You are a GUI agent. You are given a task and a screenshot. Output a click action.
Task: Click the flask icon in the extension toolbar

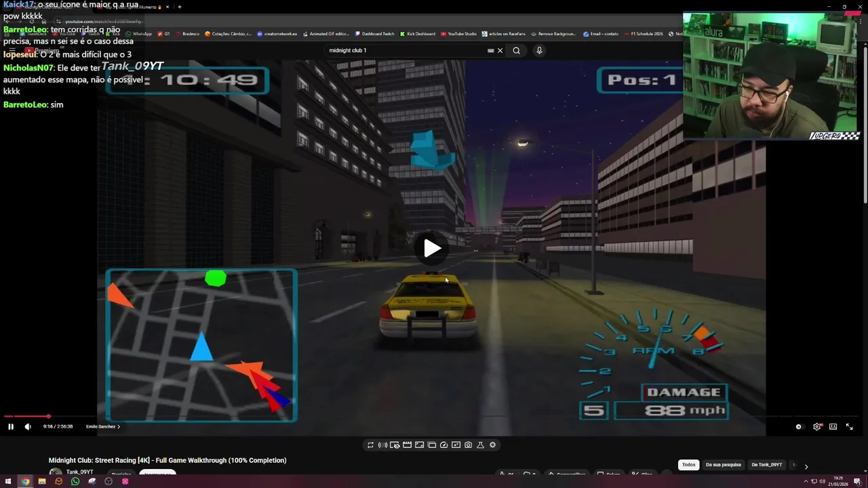(480, 445)
